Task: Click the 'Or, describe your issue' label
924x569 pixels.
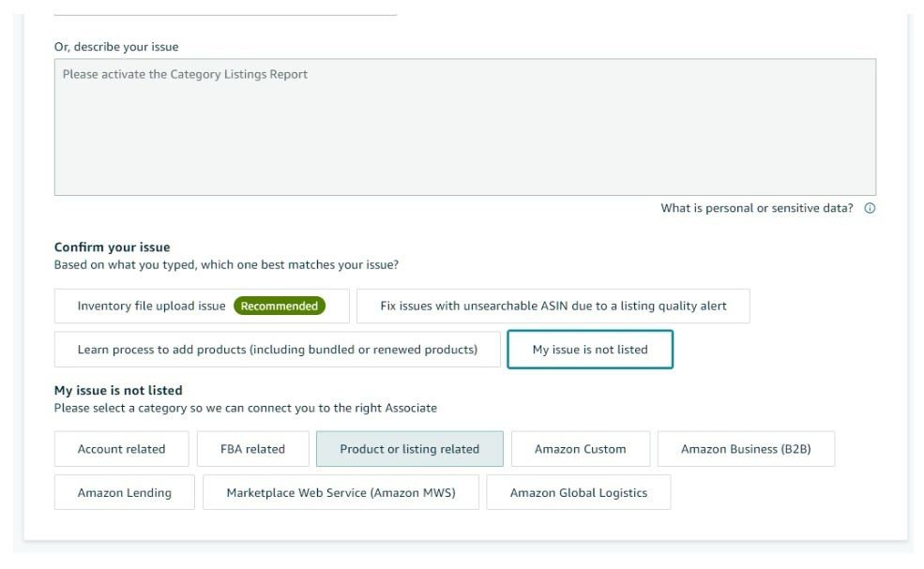Action: [116, 47]
